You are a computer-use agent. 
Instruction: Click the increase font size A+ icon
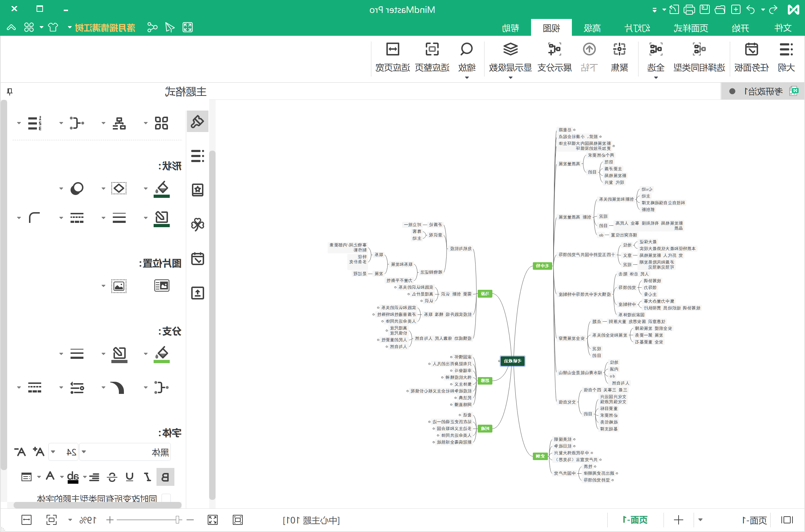(x=38, y=452)
